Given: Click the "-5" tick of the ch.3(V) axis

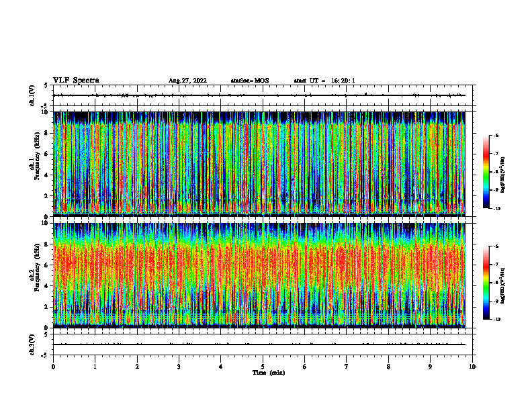Looking at the screenshot, I should [x=45, y=355].
